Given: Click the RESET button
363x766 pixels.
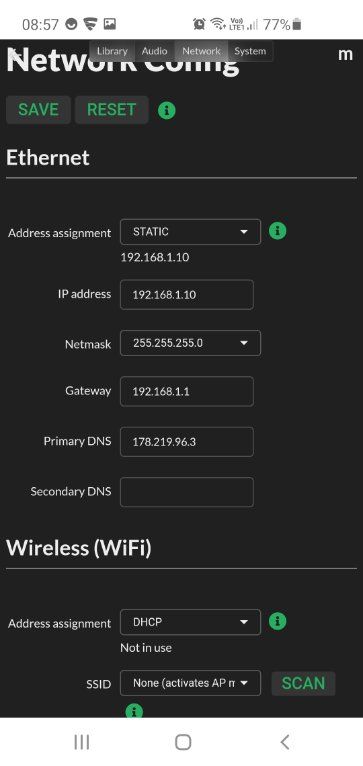Looking at the screenshot, I should [111, 109].
